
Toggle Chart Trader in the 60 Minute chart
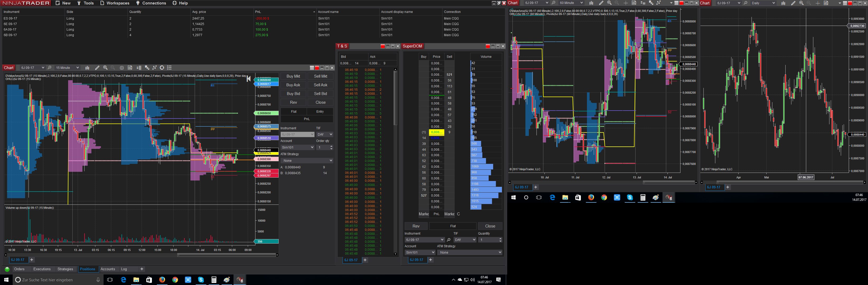643,3
